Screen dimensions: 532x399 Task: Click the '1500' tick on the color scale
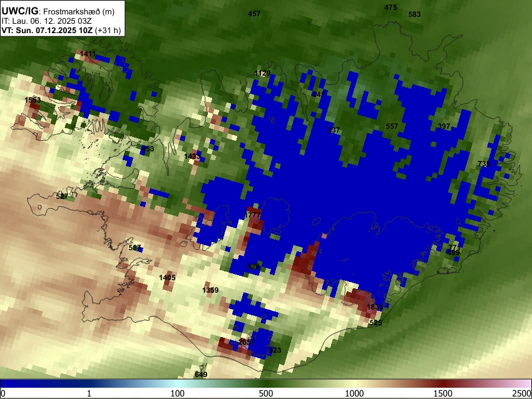click(x=443, y=393)
